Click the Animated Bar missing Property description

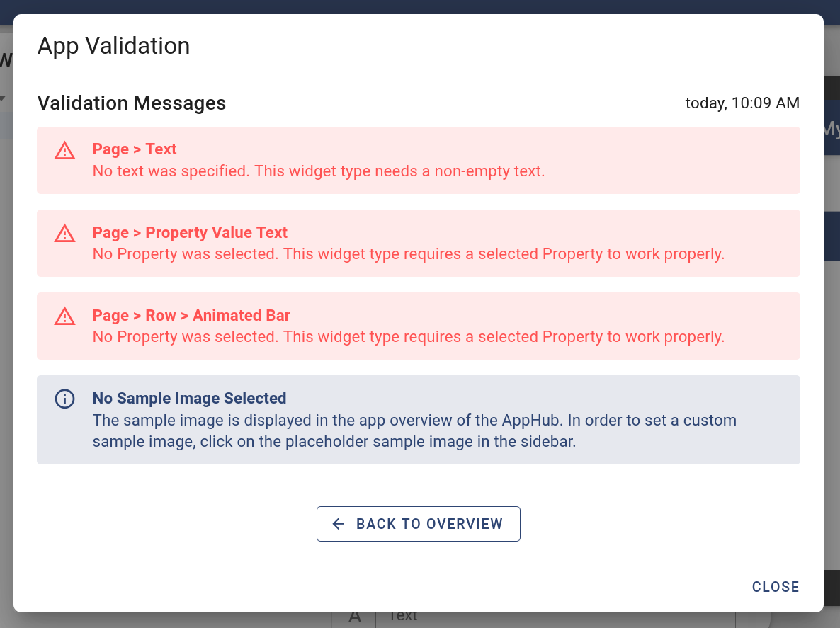click(x=408, y=337)
